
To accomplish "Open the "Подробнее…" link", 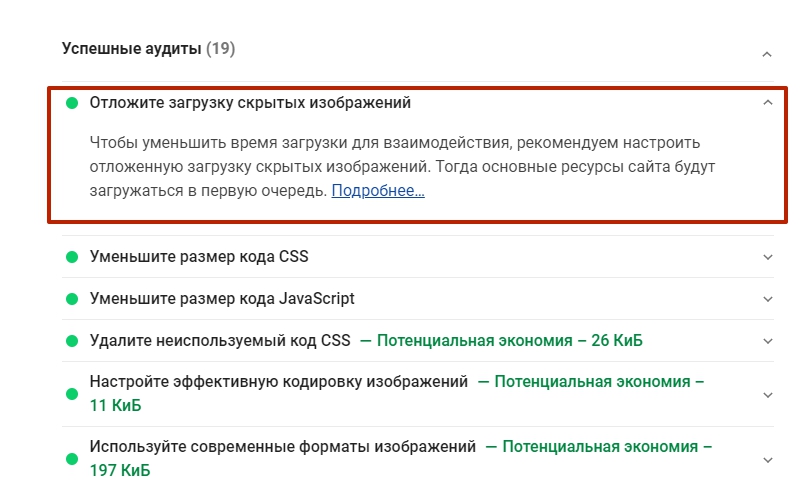I will pos(378,190).
